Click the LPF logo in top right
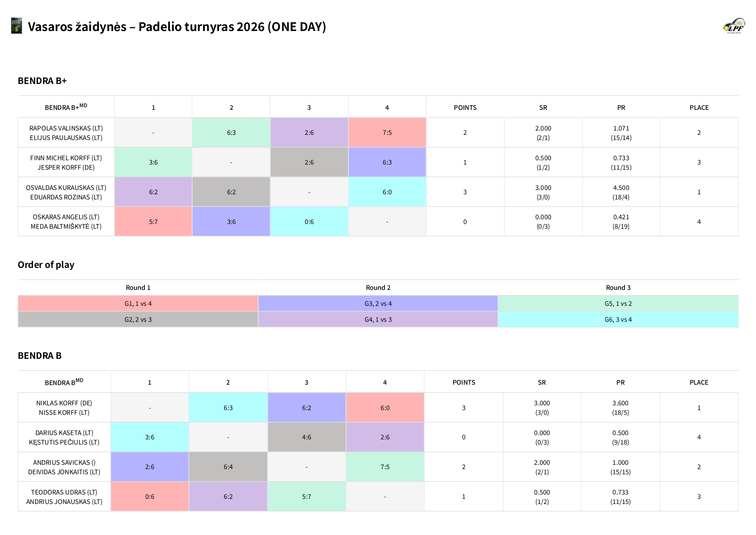This screenshot has width=756, height=535. pos(734,26)
